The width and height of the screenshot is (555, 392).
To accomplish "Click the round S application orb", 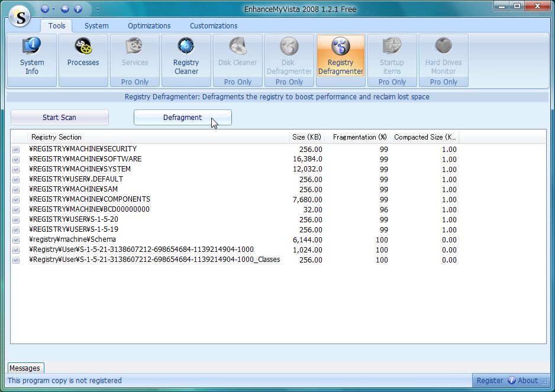I will click(20, 17).
